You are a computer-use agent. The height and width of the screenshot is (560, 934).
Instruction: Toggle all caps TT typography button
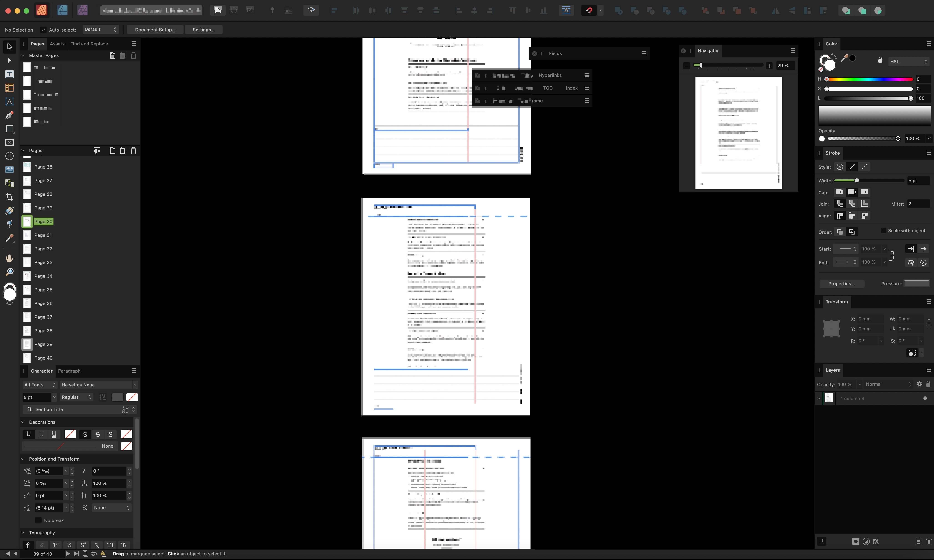pos(111,545)
